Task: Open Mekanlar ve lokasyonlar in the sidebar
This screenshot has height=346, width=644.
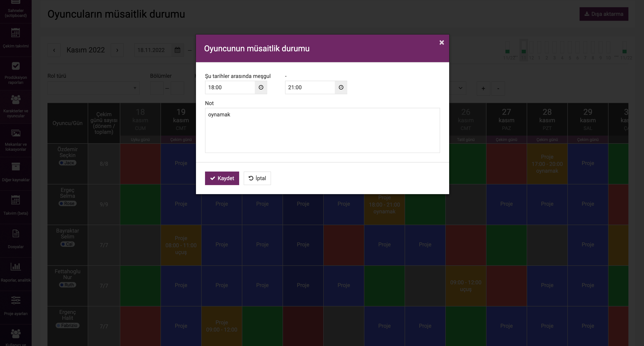Action: [16, 141]
